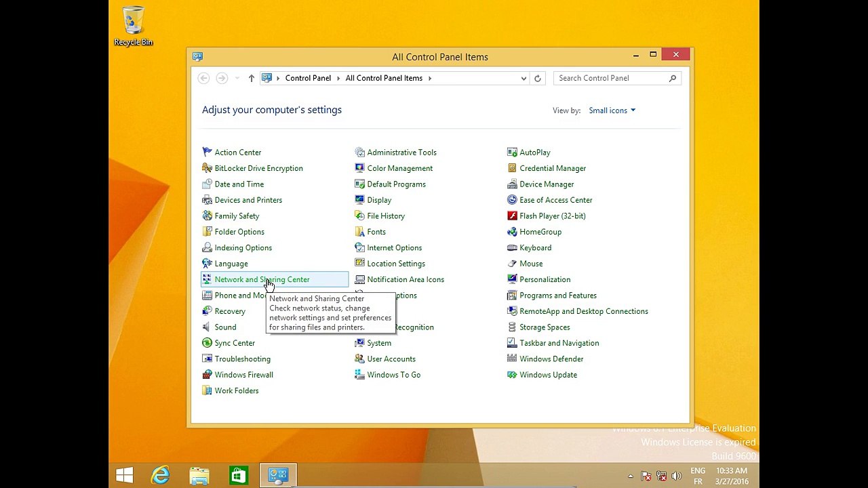Open Device Manager
This screenshot has height=488, width=868.
click(547, 184)
